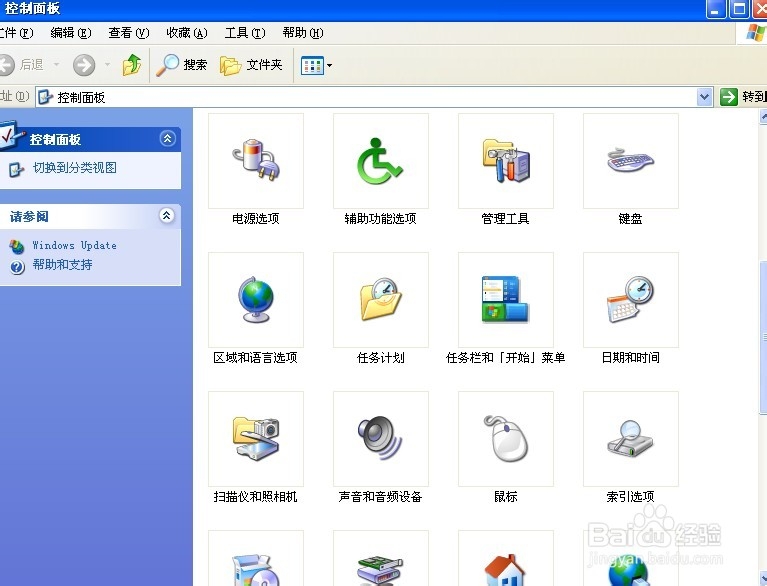
Task: Open the 收藏(A) menu
Action: (x=187, y=33)
